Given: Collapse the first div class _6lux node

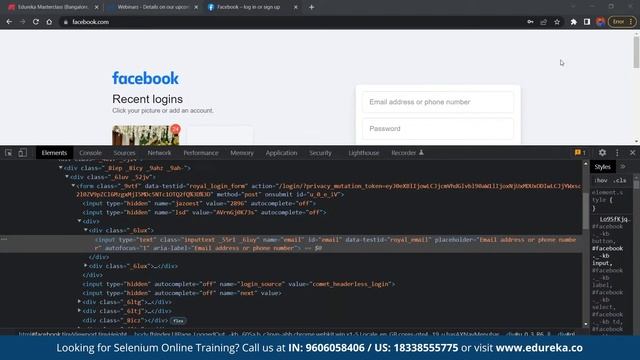Looking at the screenshot, I should click(x=86, y=230).
